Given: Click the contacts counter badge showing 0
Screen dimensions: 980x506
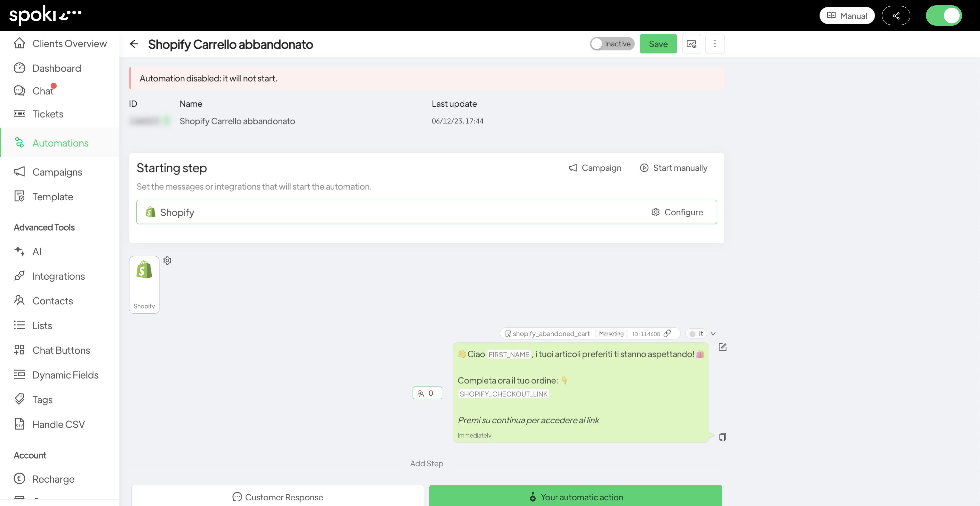Looking at the screenshot, I should 427,393.
